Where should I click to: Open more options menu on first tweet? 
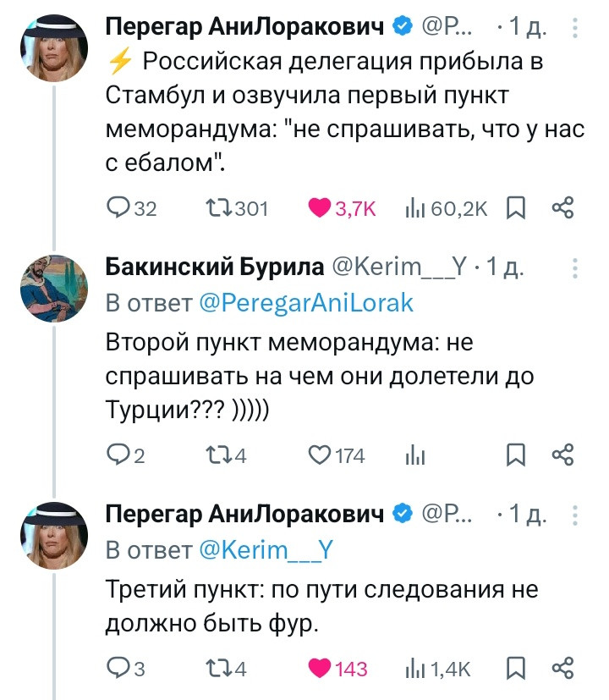point(575,30)
